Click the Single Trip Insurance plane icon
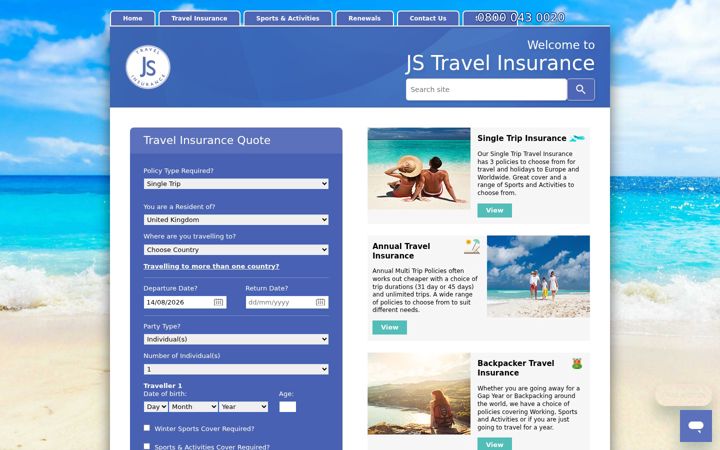This screenshot has height=450, width=720. pos(577,138)
